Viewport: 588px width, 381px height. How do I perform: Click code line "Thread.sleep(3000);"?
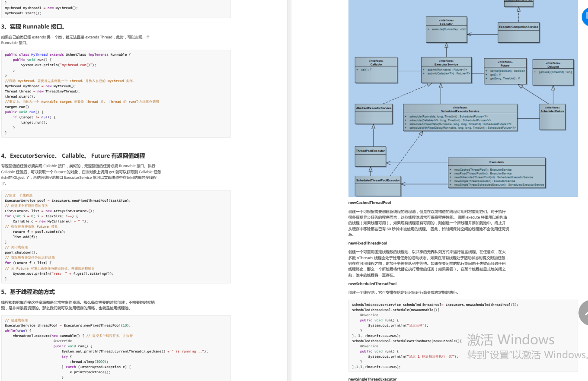[x=89, y=362]
